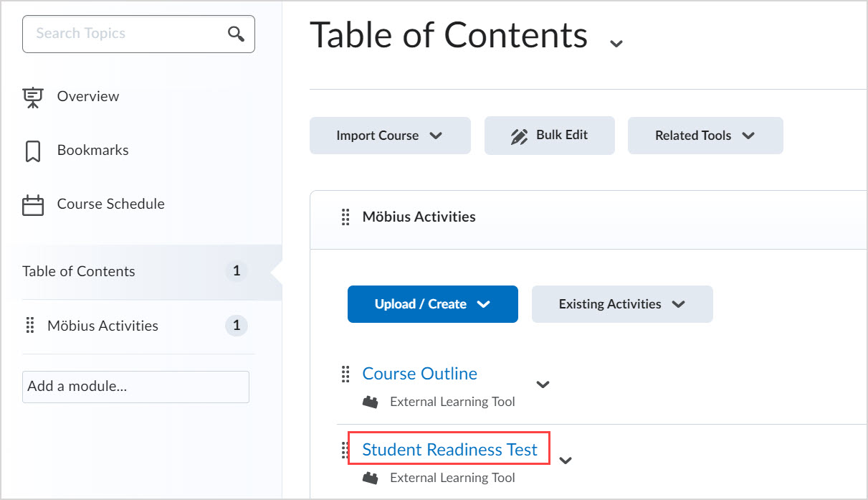Open Course Schedule via its calendar icon
The height and width of the screenshot is (500, 868).
32,204
